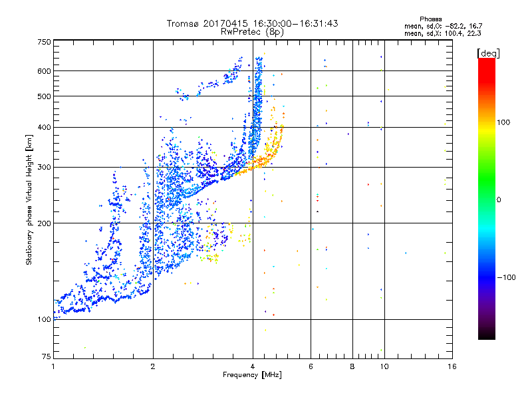The width and height of the screenshot is (532, 399).
Task: Click y-axis tick label '400'
Action: 44,127
